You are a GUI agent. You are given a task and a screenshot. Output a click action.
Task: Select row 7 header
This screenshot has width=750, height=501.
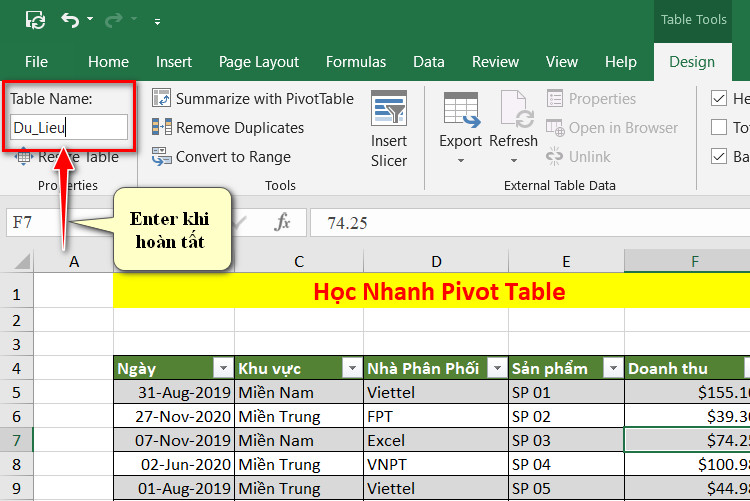[x=17, y=440]
